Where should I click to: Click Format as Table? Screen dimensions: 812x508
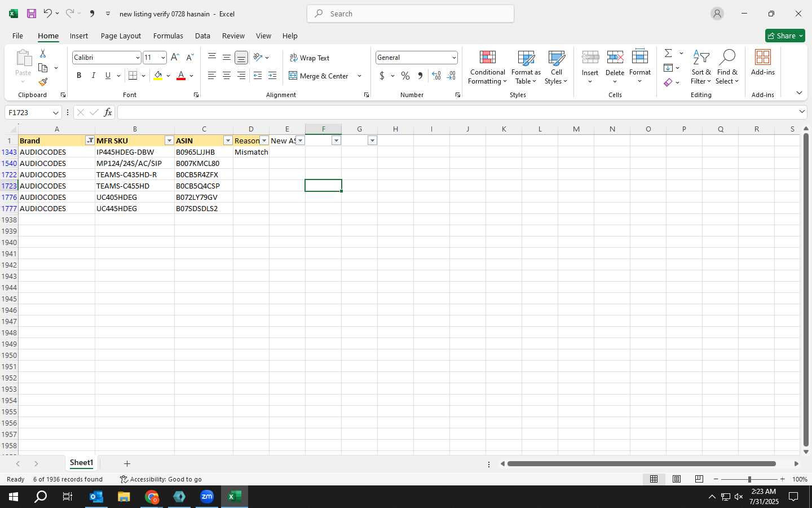click(x=526, y=67)
